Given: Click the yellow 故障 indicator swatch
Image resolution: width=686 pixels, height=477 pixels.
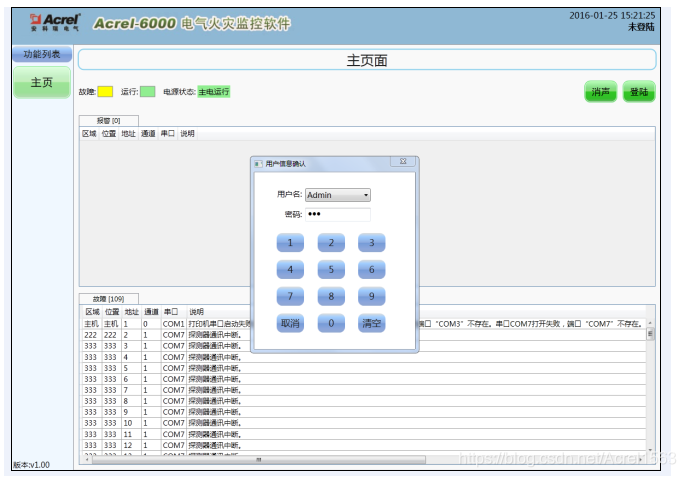Looking at the screenshot, I should point(105,91).
